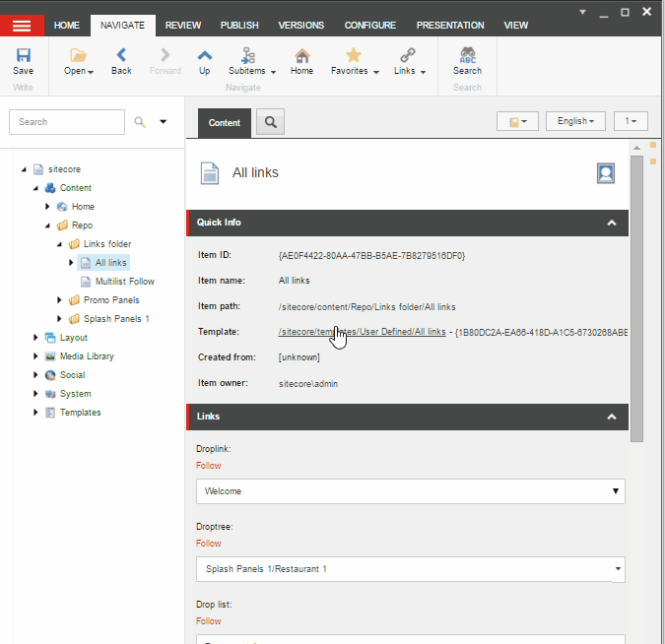The image size is (665, 644).
Task: Collapse the Quick Info section
Action: pos(612,223)
